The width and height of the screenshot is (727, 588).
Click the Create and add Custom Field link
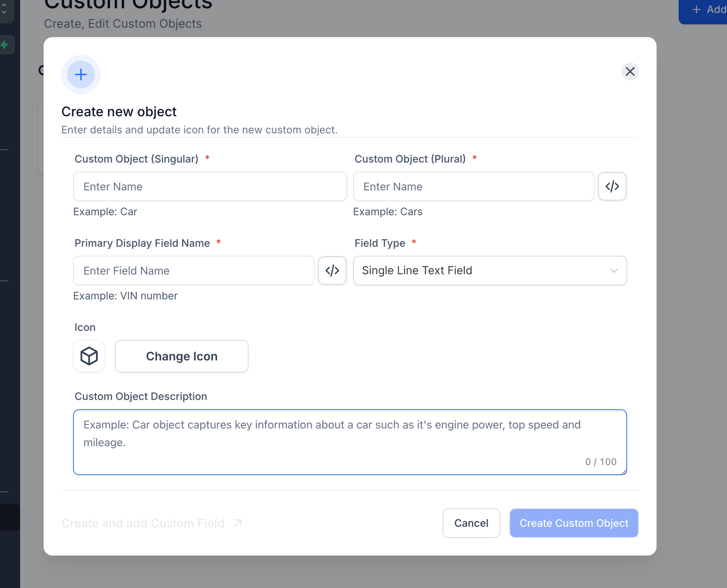(x=143, y=523)
